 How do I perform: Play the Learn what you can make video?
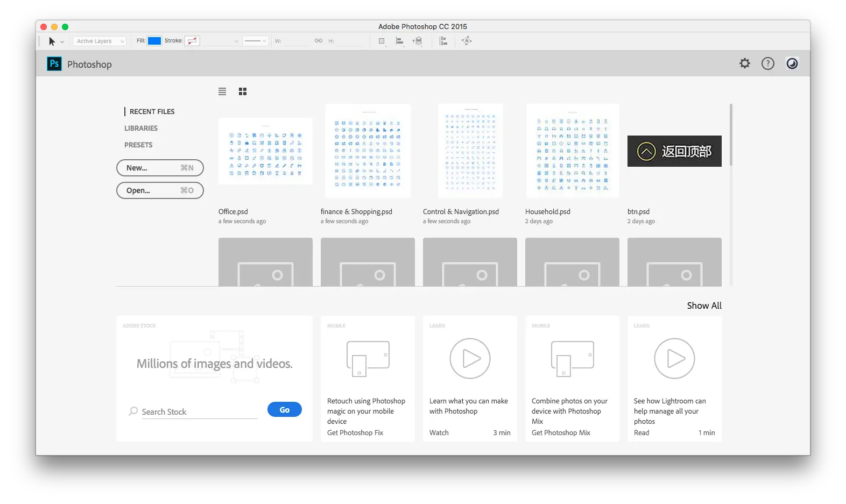coord(470,359)
